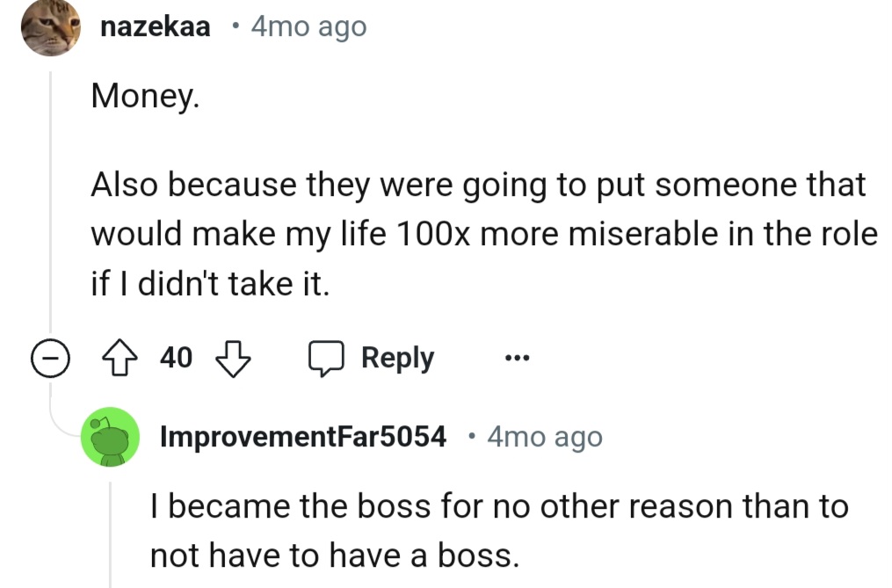Click "not have to have a boss." line
The image size is (892, 588).
point(333,555)
